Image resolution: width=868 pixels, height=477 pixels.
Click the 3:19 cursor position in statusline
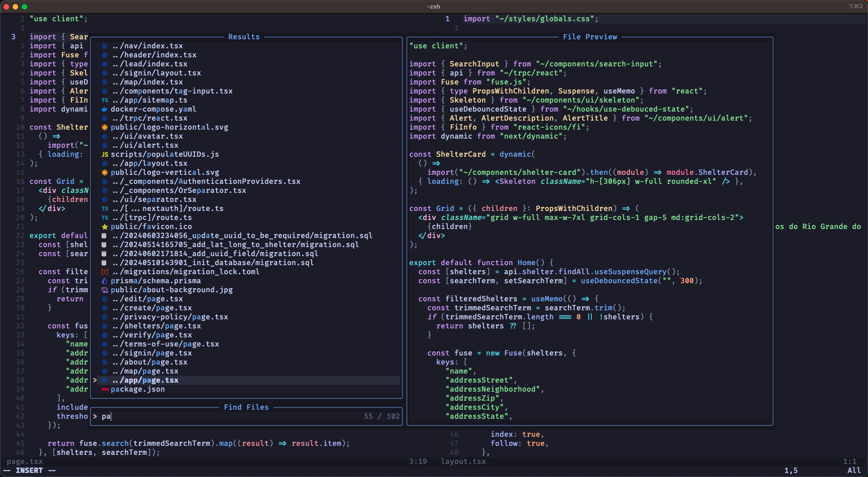click(x=418, y=462)
